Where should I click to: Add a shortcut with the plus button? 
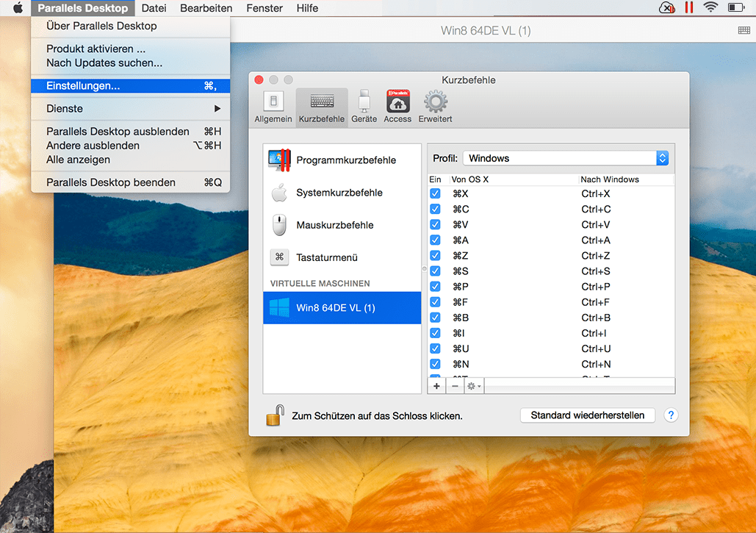[436, 385]
